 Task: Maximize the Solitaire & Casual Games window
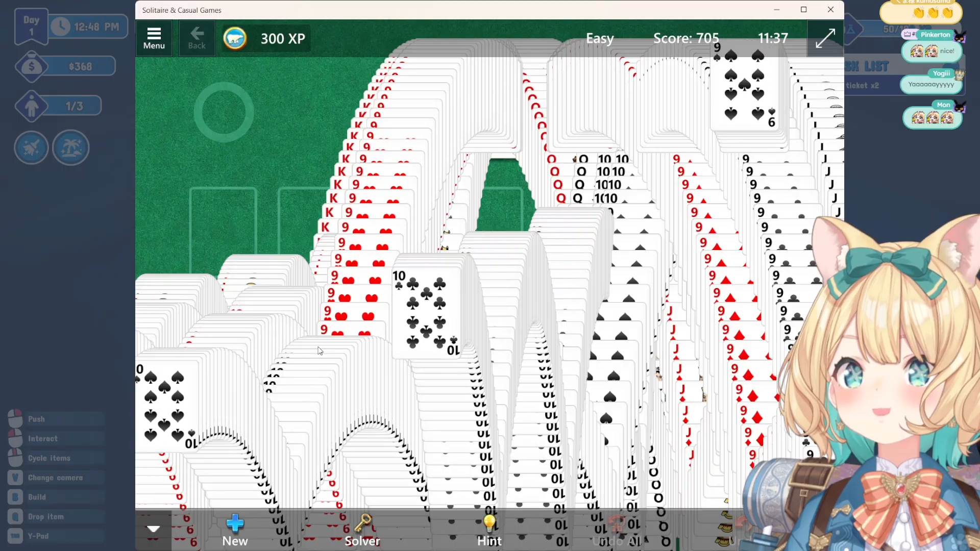[803, 10]
